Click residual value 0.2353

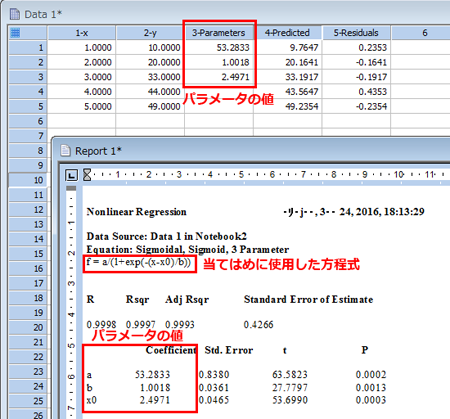pos(356,47)
